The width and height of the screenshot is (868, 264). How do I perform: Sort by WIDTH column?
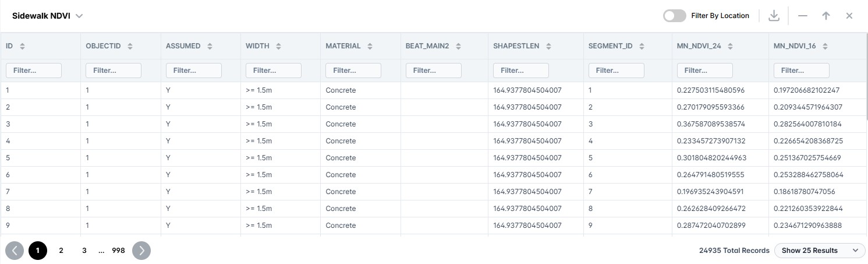tap(278, 46)
